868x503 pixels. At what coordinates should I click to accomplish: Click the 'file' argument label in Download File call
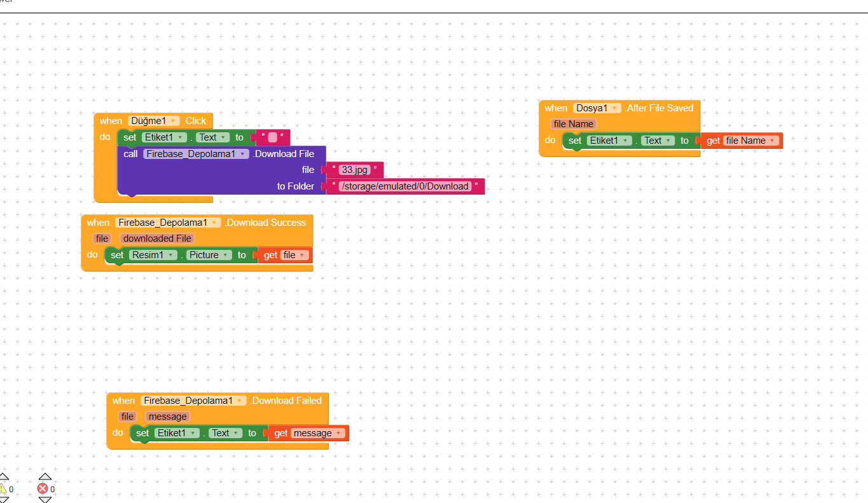tap(308, 170)
